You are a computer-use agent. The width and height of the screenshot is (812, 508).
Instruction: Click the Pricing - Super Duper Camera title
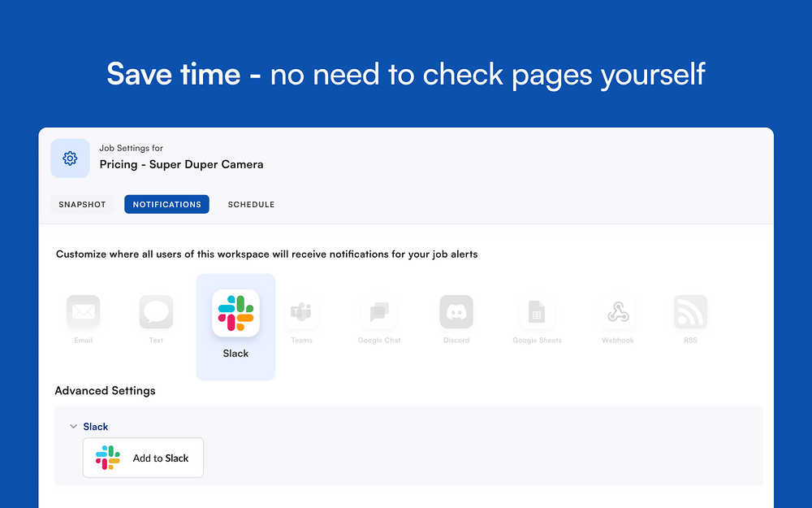point(181,164)
